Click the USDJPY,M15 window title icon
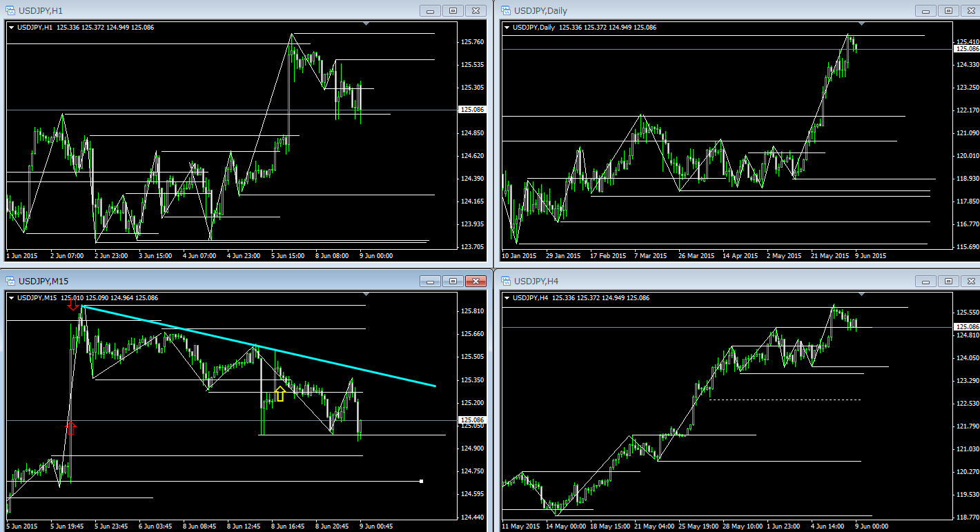Image resolution: width=980 pixels, height=532 pixels. (x=11, y=281)
